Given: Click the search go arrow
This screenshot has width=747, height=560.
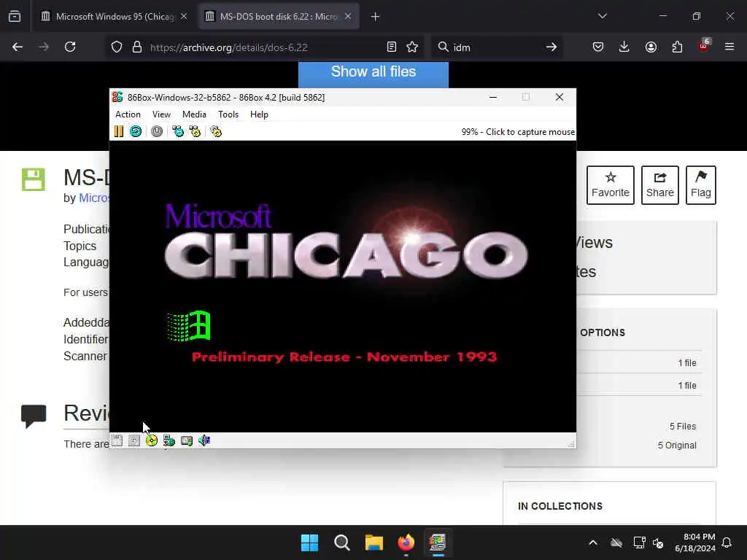Looking at the screenshot, I should click(x=551, y=47).
